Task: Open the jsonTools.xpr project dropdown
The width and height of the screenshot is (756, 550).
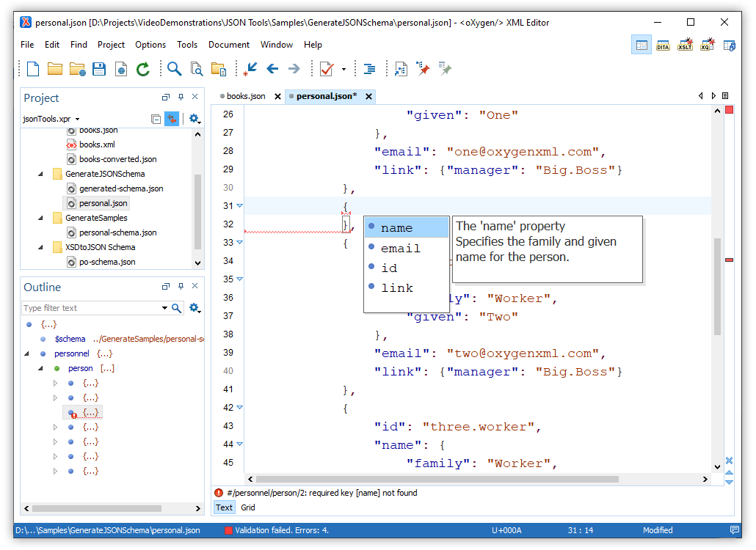Action: [x=77, y=119]
